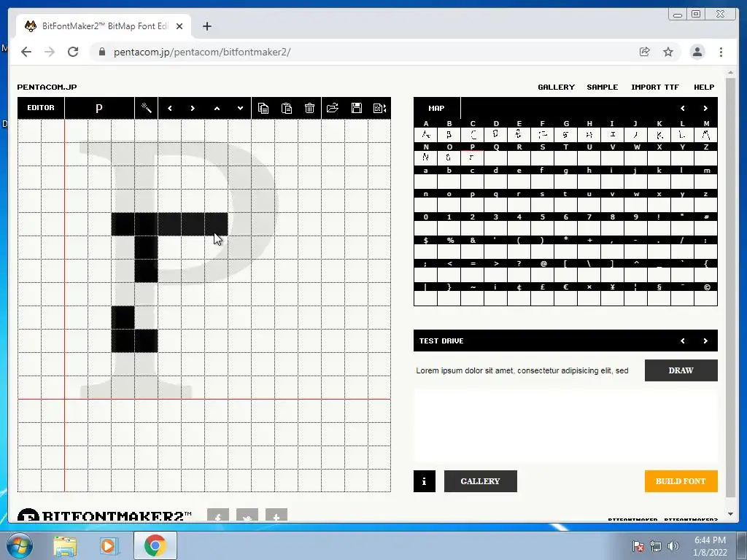Click the data import/export editor icon
Image resolution: width=747 pixels, height=560 pixels.
[x=379, y=108]
